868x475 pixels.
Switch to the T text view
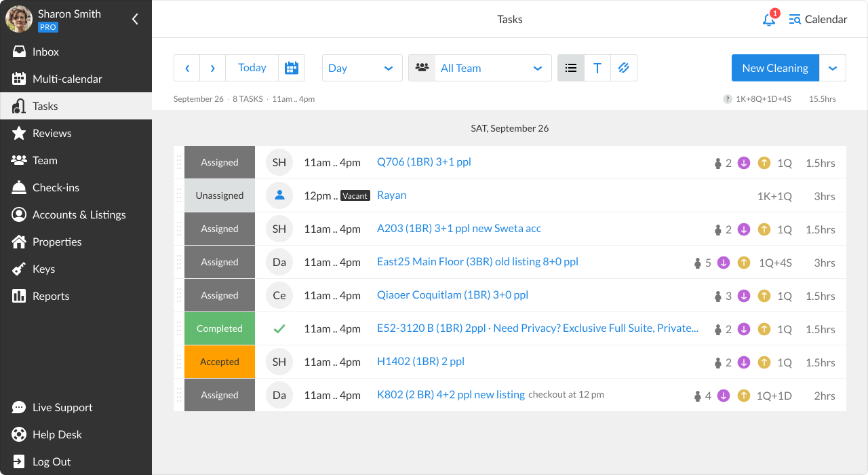coord(597,68)
